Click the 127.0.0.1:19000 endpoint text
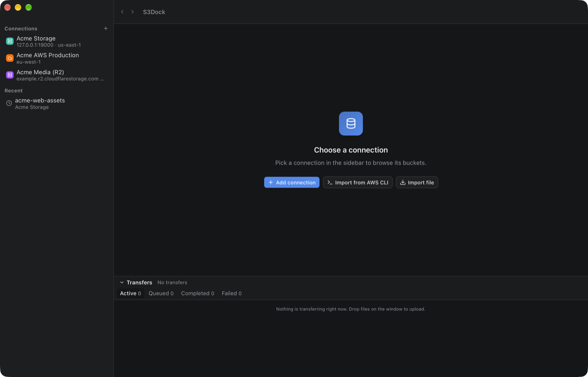 click(x=35, y=45)
